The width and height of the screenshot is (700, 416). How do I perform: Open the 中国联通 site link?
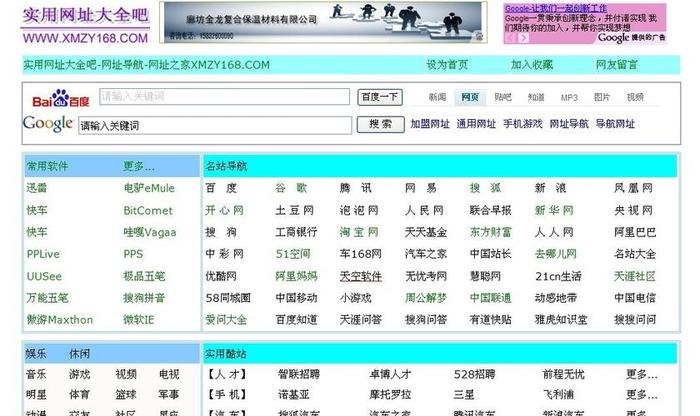point(490,298)
